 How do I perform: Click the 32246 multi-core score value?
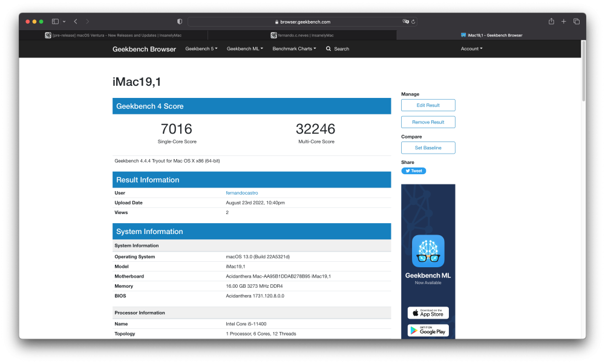316,129
